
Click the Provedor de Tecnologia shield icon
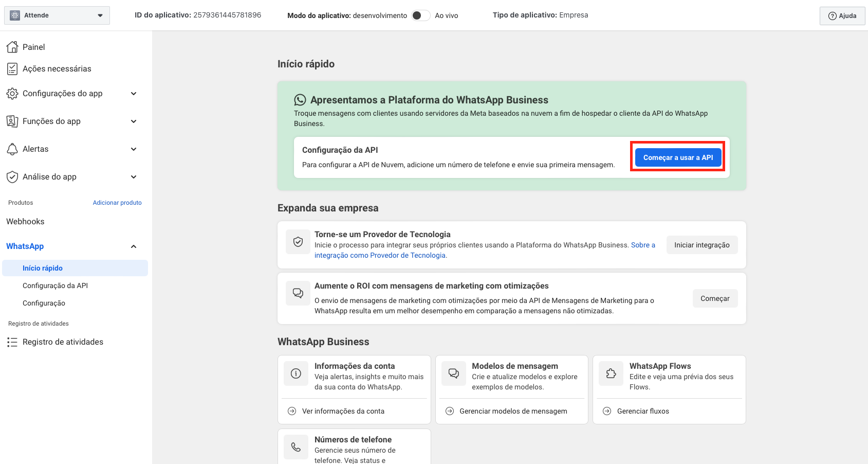(x=298, y=242)
